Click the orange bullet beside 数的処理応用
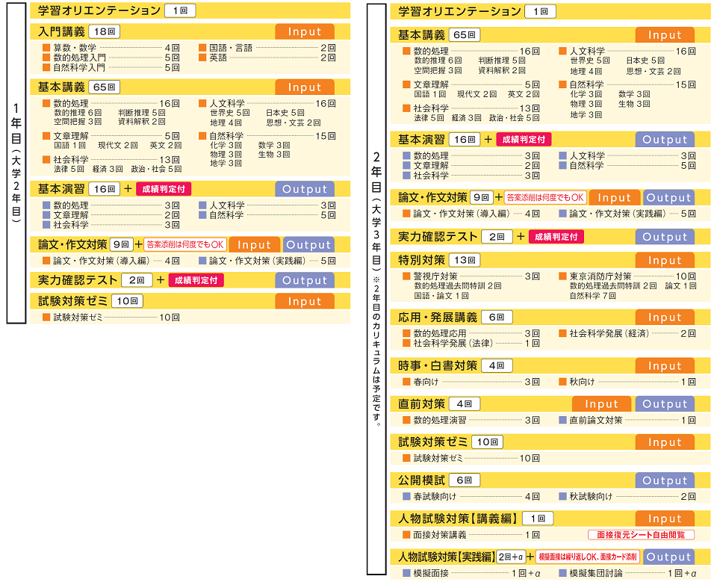 [406, 333]
